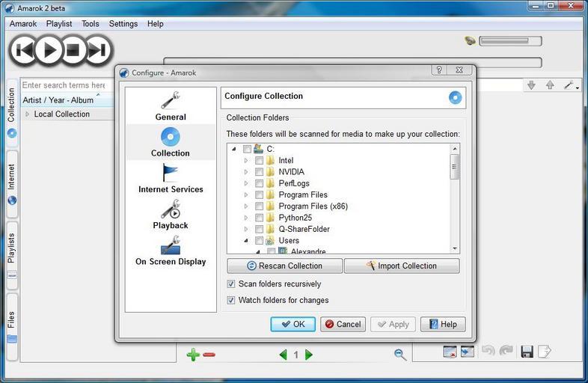Expand the NVIDIA folder node

246,172
